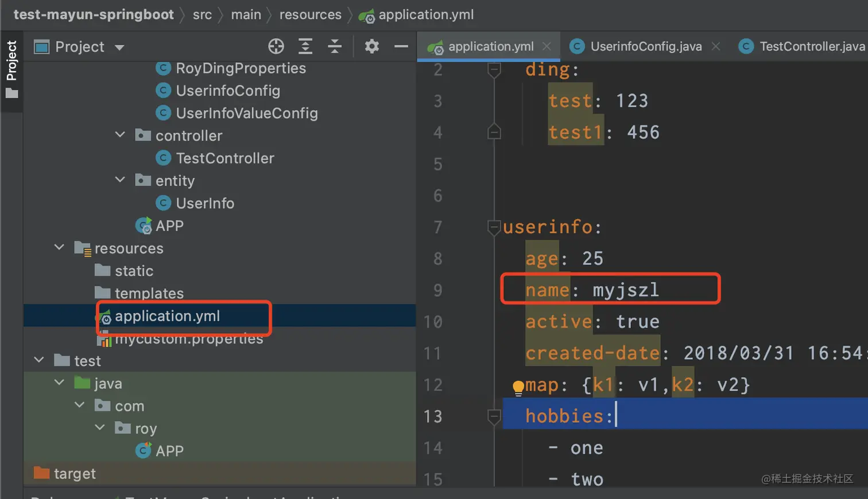Click the "test: 123" line in editor

click(x=598, y=101)
